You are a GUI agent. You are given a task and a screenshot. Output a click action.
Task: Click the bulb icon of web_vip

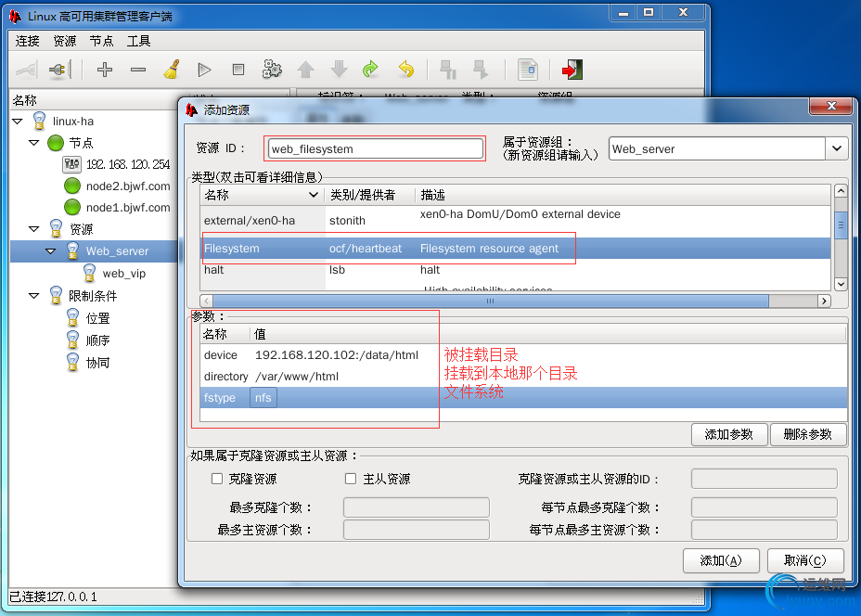(x=89, y=273)
